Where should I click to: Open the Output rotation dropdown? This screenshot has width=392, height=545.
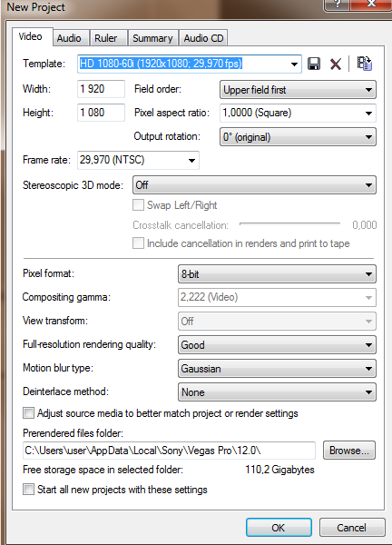click(298, 137)
